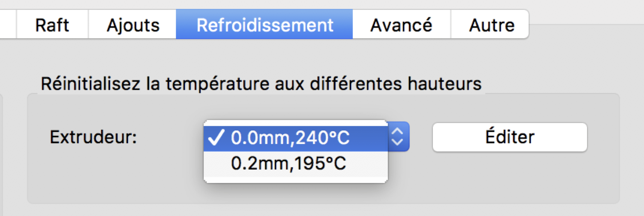Viewport: 644px width, 216px height.
Task: Switch to the Ajouts tab
Action: click(133, 25)
